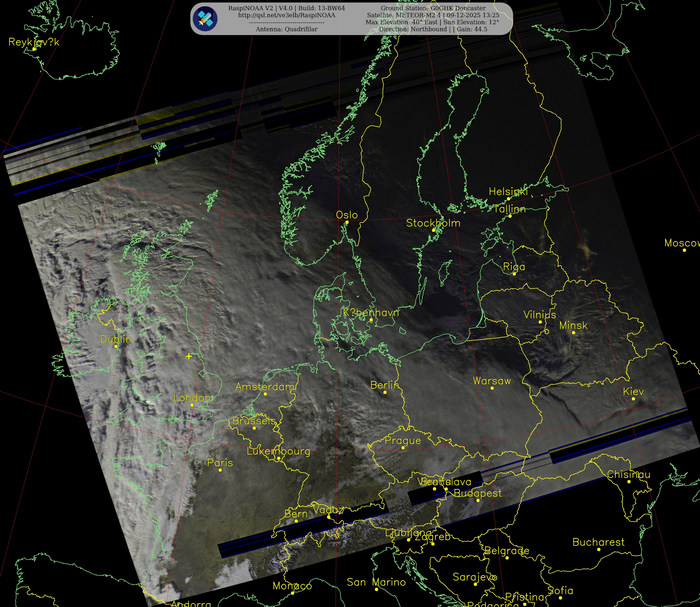The width and height of the screenshot is (700, 607).
Task: Click the Kiev city marker dot
Action: 633,399
